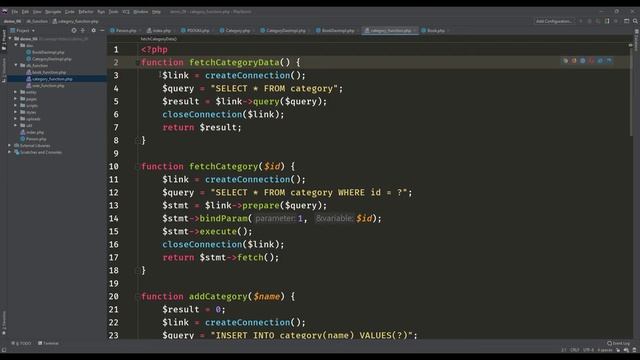The width and height of the screenshot is (640, 360).
Task: Expand the pages folder
Action: pos(16,99)
